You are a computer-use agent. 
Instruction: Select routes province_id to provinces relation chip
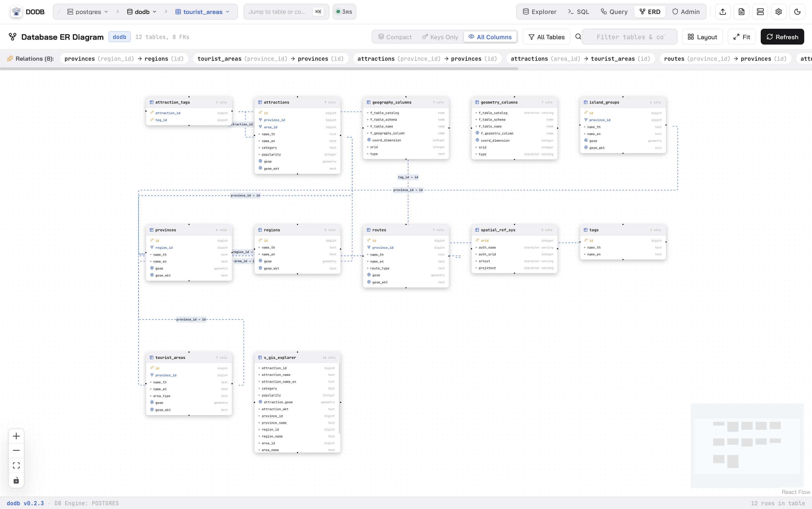[726, 59]
